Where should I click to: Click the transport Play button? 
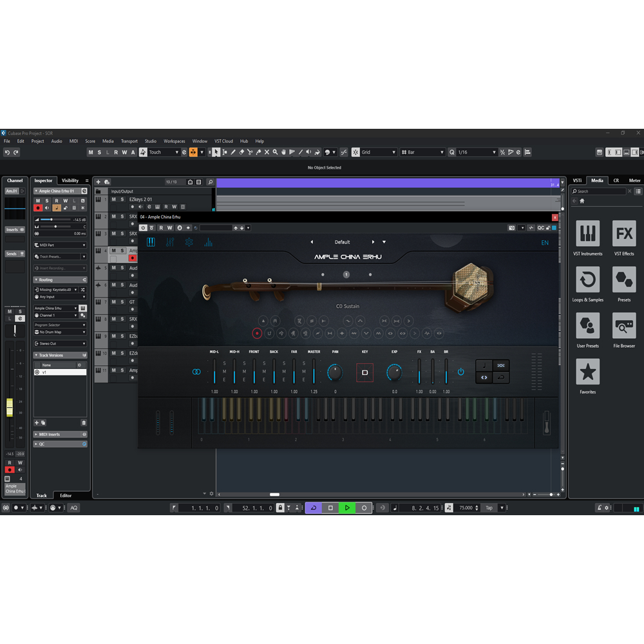coord(347,508)
